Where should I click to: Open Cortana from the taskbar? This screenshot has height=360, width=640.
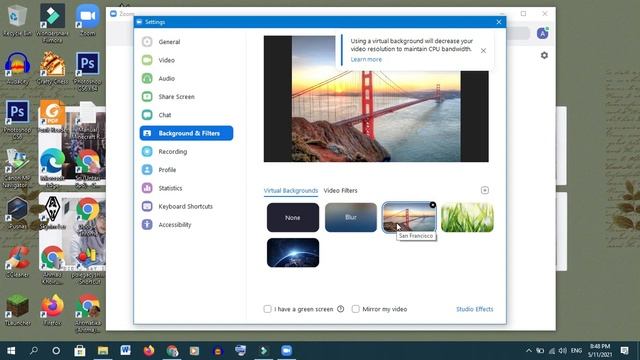56,351
